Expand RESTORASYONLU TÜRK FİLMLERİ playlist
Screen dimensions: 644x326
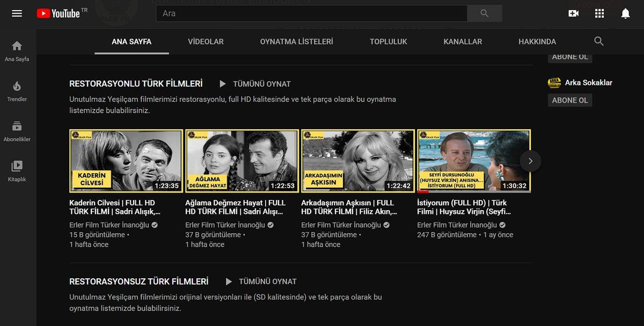point(136,84)
